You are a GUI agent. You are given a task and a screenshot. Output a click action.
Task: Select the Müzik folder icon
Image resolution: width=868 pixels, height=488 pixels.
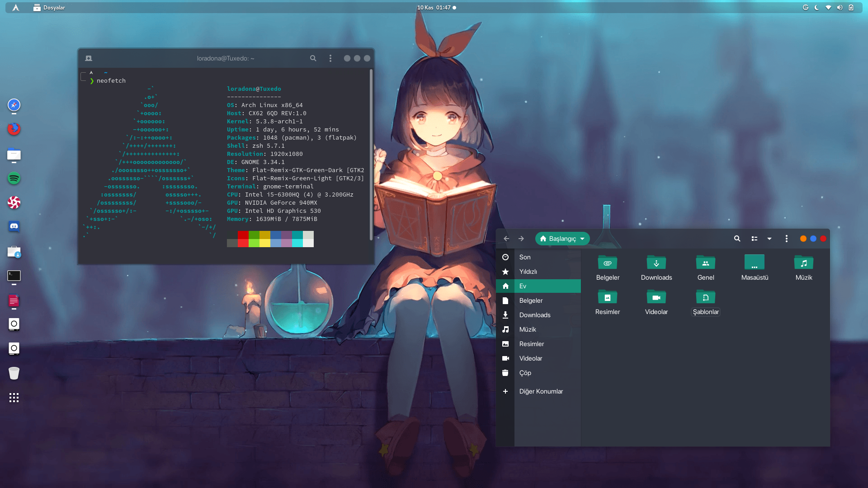pyautogui.click(x=804, y=263)
